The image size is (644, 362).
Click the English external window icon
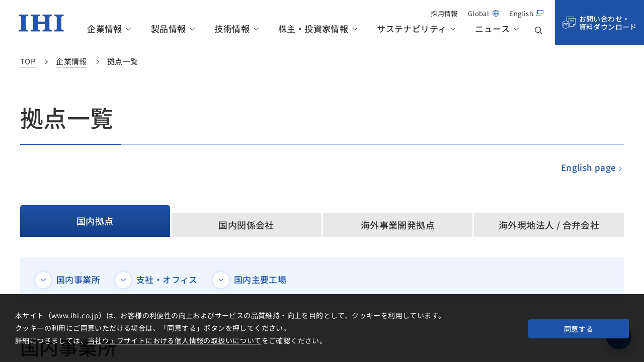(x=539, y=14)
